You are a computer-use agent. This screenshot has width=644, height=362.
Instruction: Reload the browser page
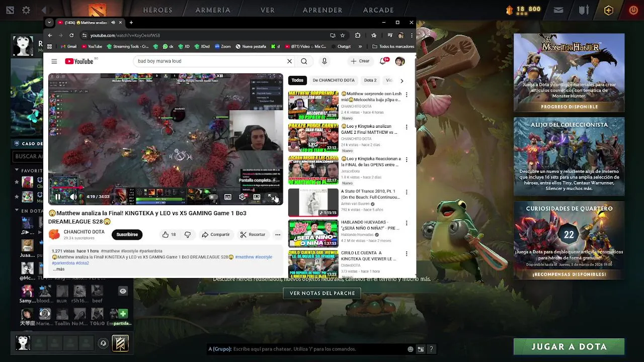(71, 35)
